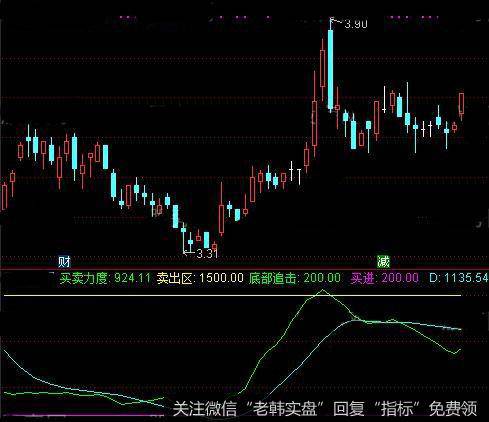489x422 pixels.
Task: Click the tall cyan candle at 3.90 peak
Action: pos(330,69)
